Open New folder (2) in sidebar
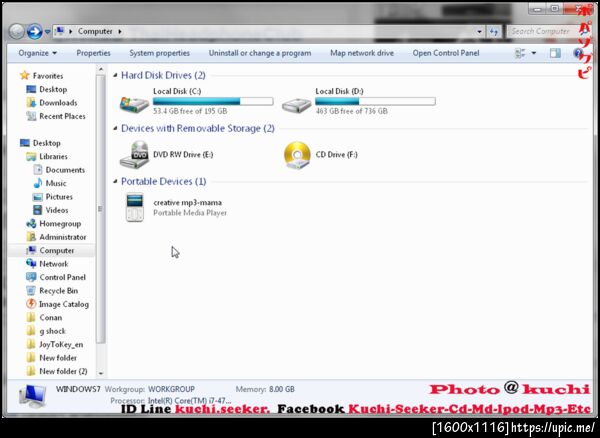 point(63,371)
